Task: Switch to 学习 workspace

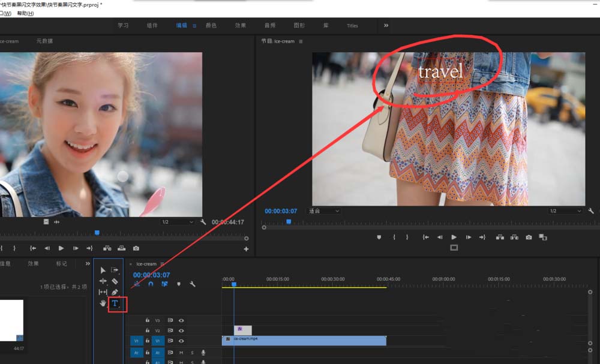Action: (x=123, y=26)
